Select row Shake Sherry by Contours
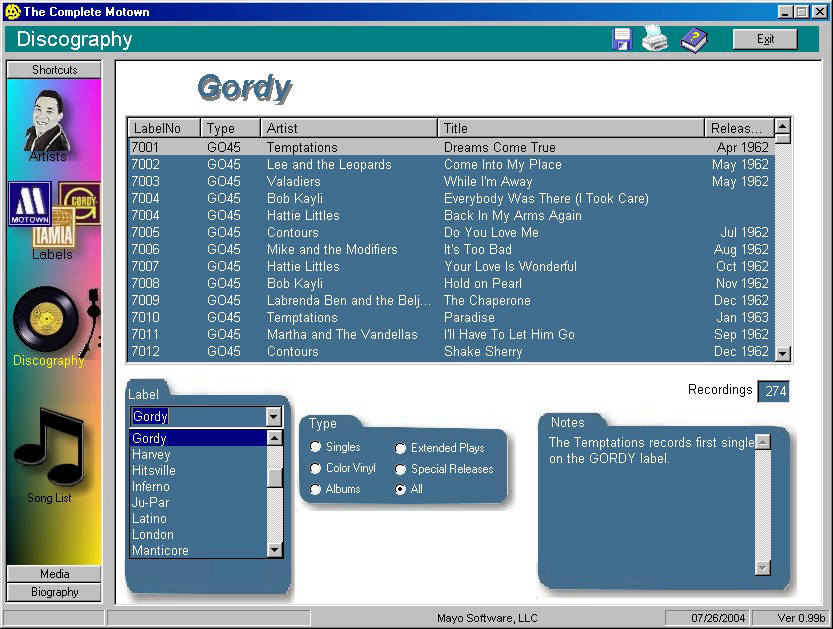The image size is (833, 629). (451, 351)
